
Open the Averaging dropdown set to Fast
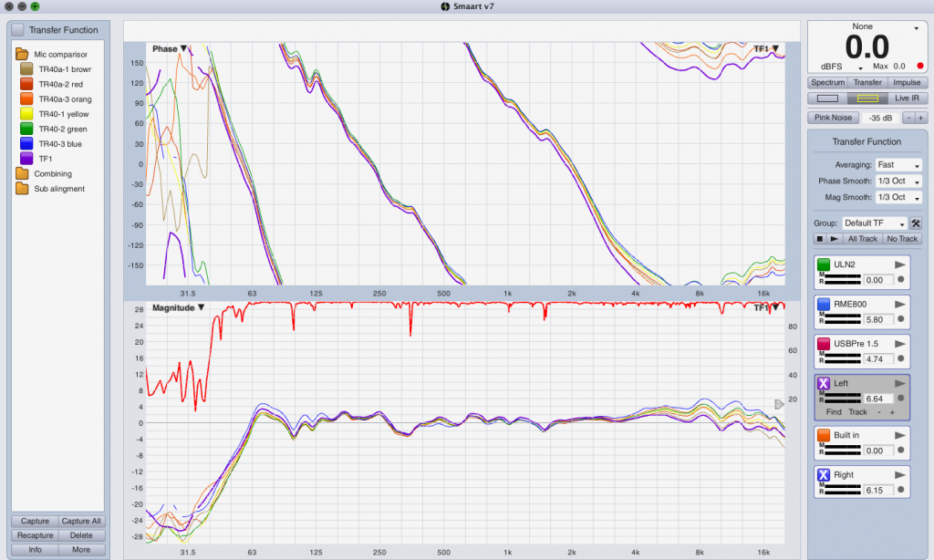coord(898,165)
